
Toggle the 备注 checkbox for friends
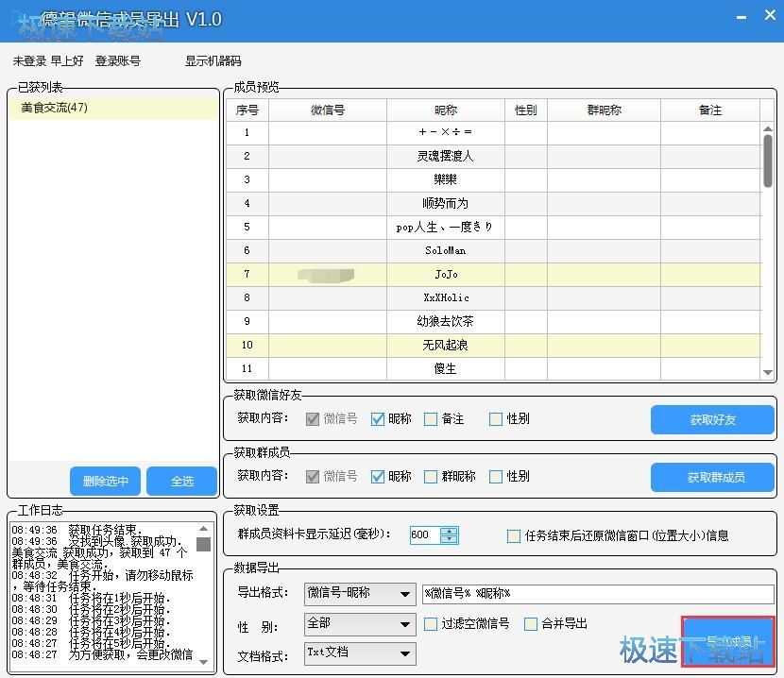point(431,419)
